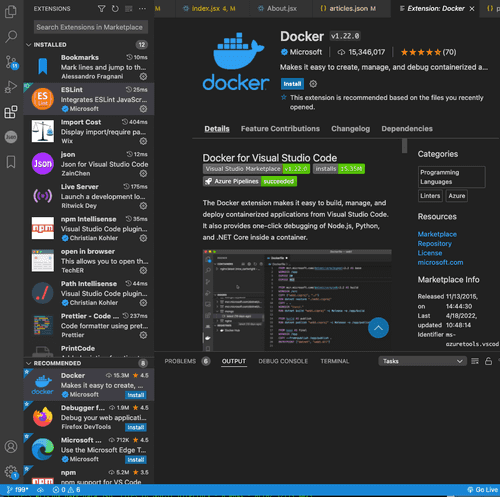This screenshot has width=500, height=497.
Task: Show the Debug Console panel
Action: point(283,361)
